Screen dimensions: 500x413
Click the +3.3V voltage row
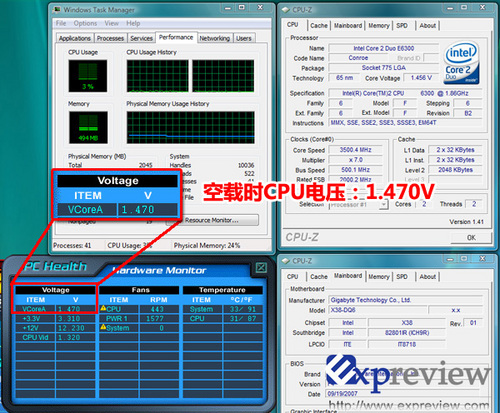[x=55, y=319]
